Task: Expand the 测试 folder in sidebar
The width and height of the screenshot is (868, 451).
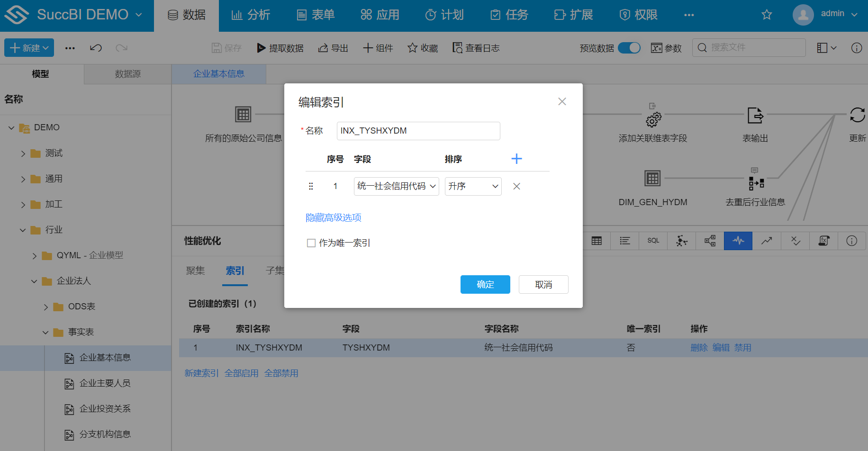Action: click(23, 153)
